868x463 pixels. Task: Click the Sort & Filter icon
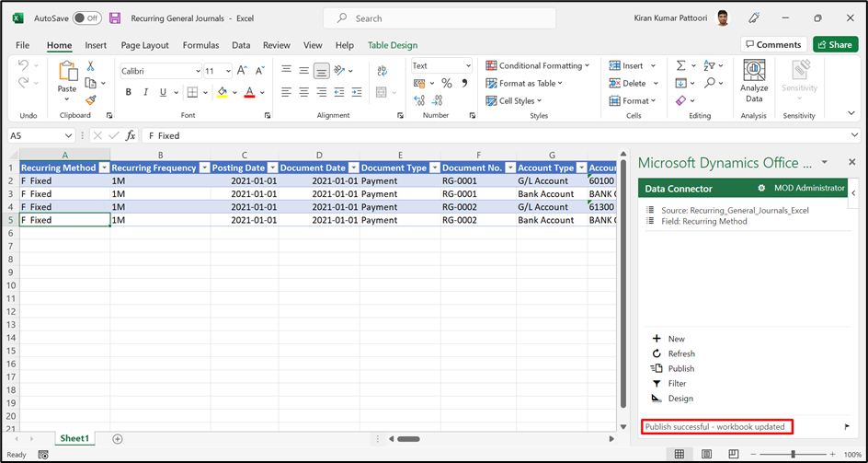pyautogui.click(x=709, y=66)
